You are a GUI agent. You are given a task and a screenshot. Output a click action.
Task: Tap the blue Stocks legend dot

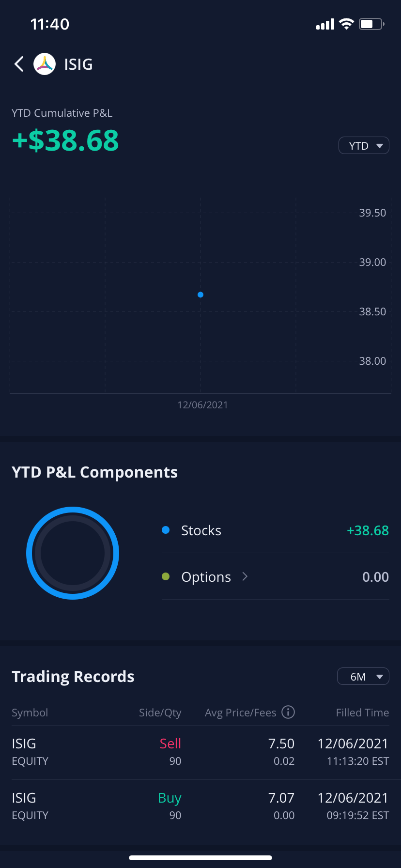pyautogui.click(x=166, y=530)
